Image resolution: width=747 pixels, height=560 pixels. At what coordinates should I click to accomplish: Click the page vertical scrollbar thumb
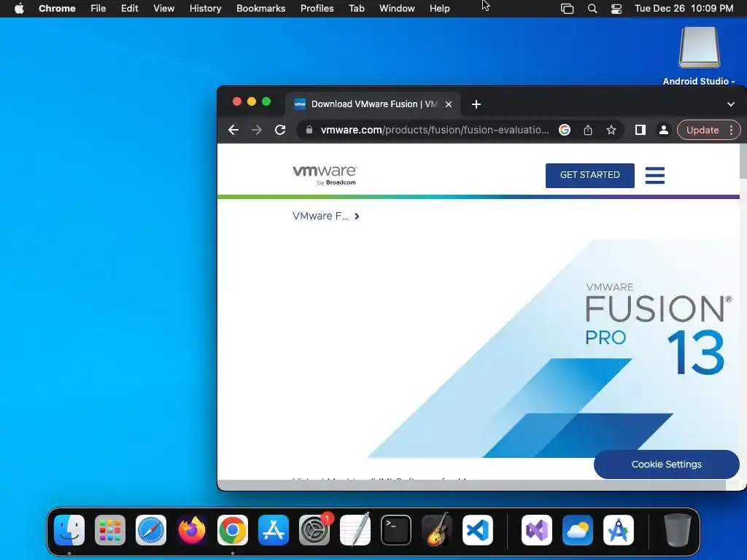coord(743,161)
